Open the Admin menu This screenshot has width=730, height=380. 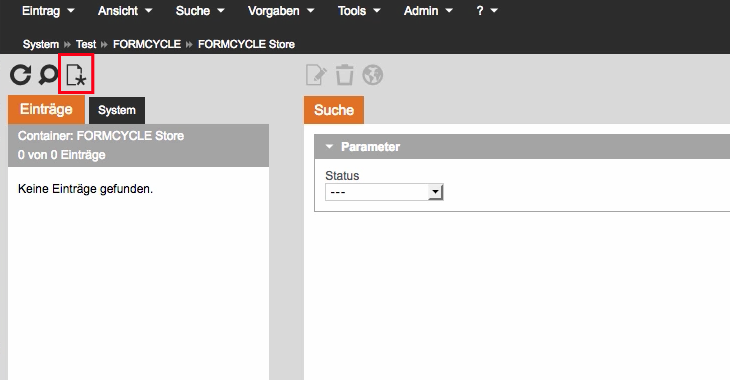point(428,11)
